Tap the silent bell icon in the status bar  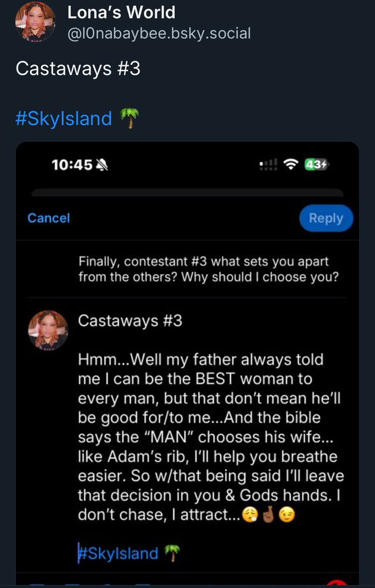click(x=102, y=164)
